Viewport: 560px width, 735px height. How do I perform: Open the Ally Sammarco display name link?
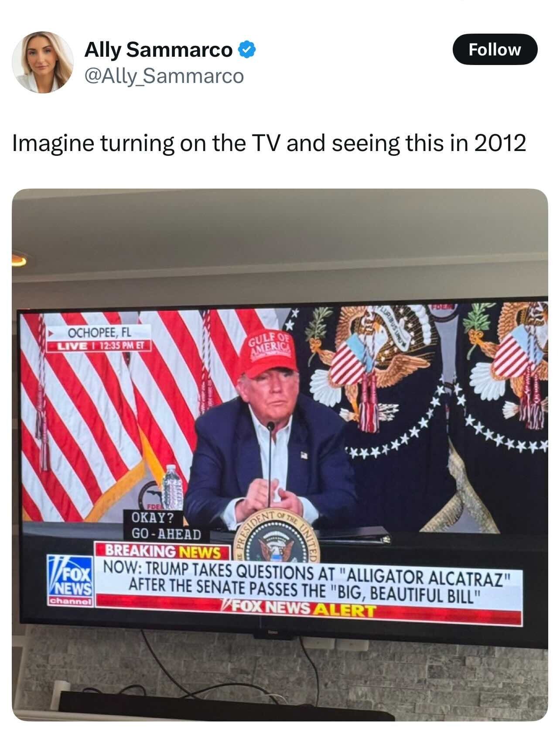click(x=158, y=50)
